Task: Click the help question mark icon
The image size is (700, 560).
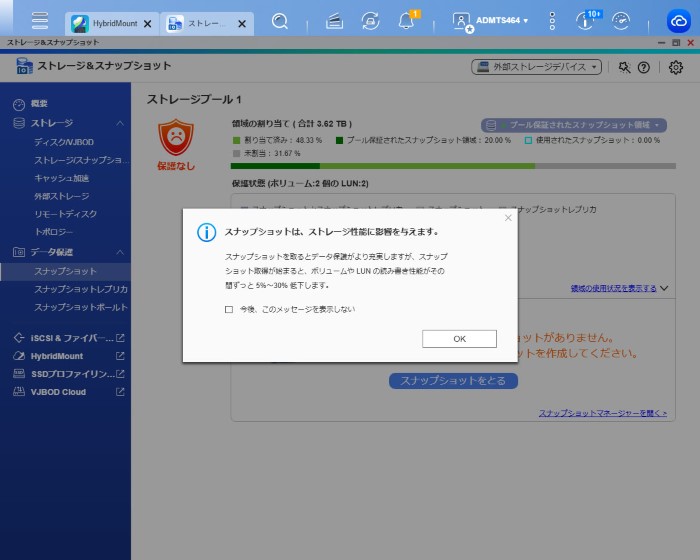Action: (x=644, y=67)
